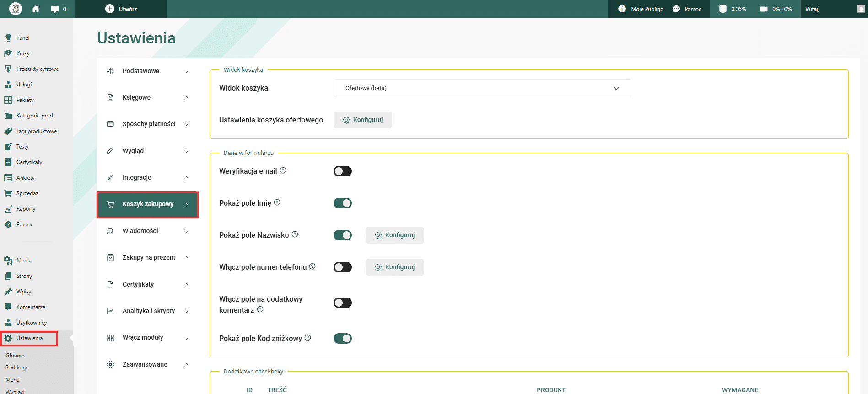Click the storage usage icon showing 0.06%
Viewport: 868px width, 394px height.
[723, 9]
